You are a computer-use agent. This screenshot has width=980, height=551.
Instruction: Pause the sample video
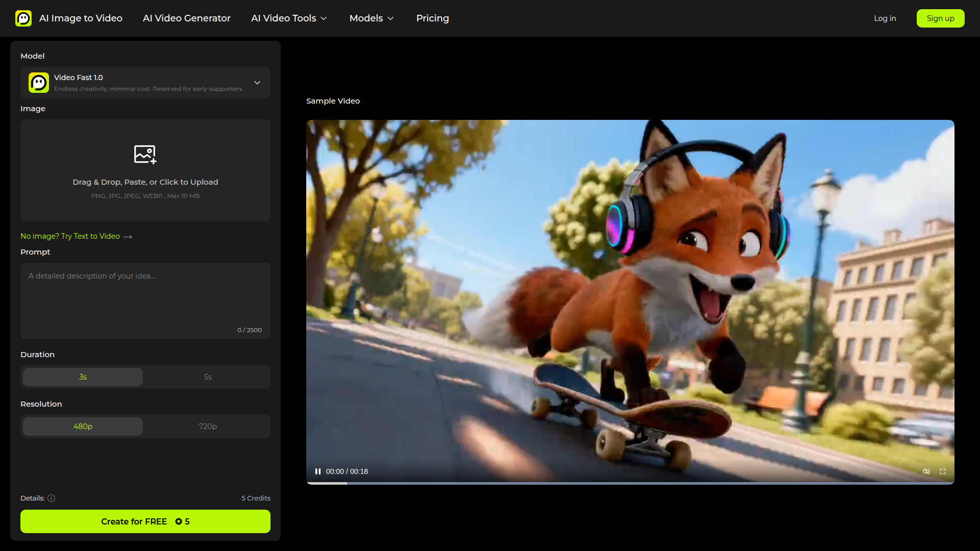(318, 471)
